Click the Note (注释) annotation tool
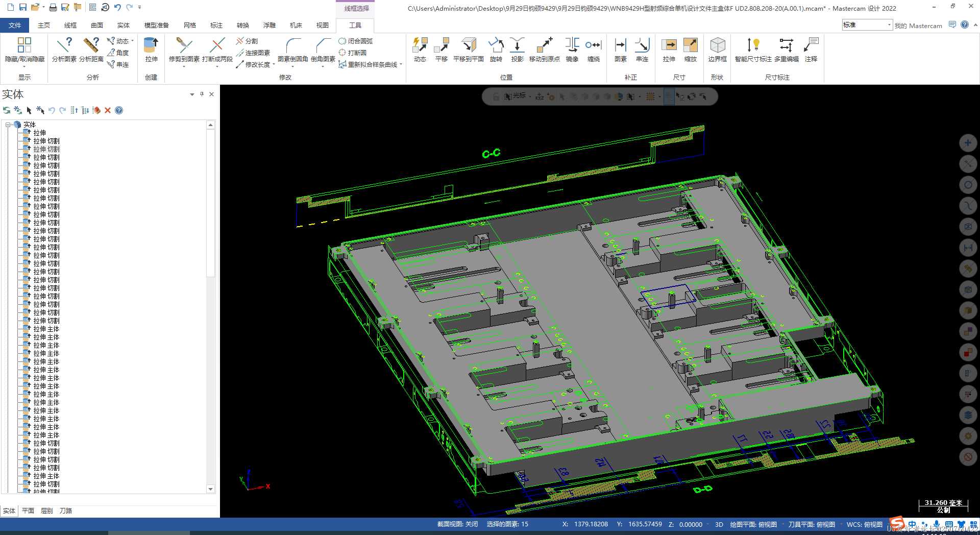Image resolution: width=980 pixels, height=535 pixels. (x=811, y=50)
